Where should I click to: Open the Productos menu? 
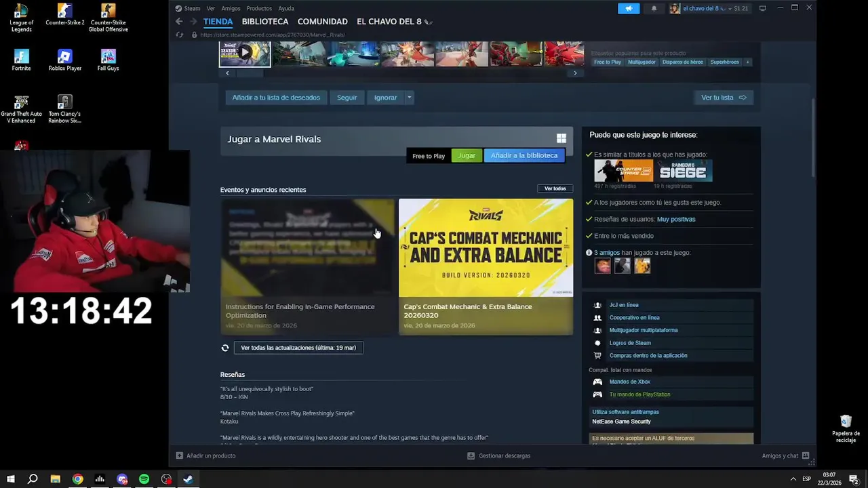(x=259, y=8)
